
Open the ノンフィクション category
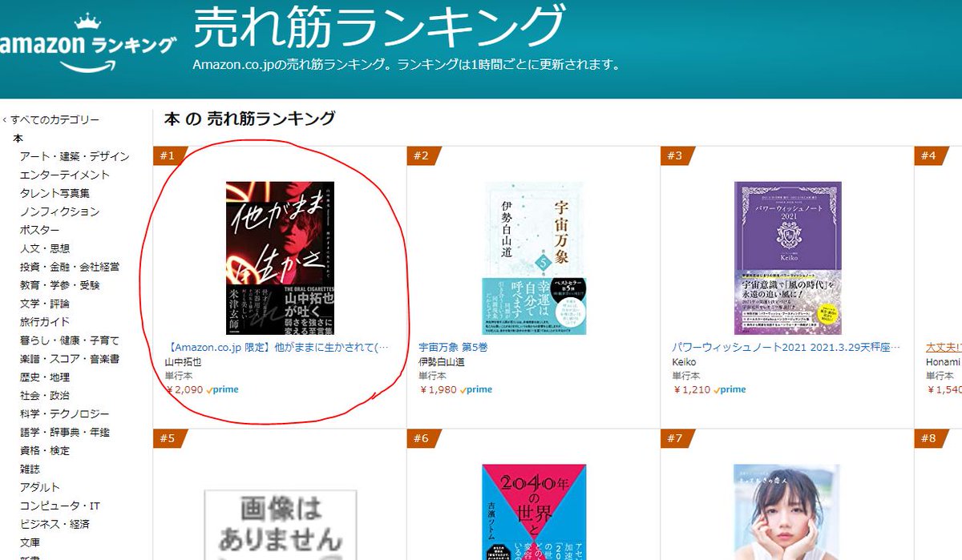pyautogui.click(x=60, y=212)
